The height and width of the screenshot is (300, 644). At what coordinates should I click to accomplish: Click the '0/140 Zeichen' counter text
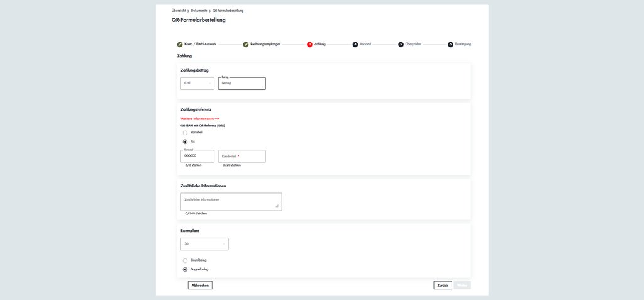tap(196, 214)
